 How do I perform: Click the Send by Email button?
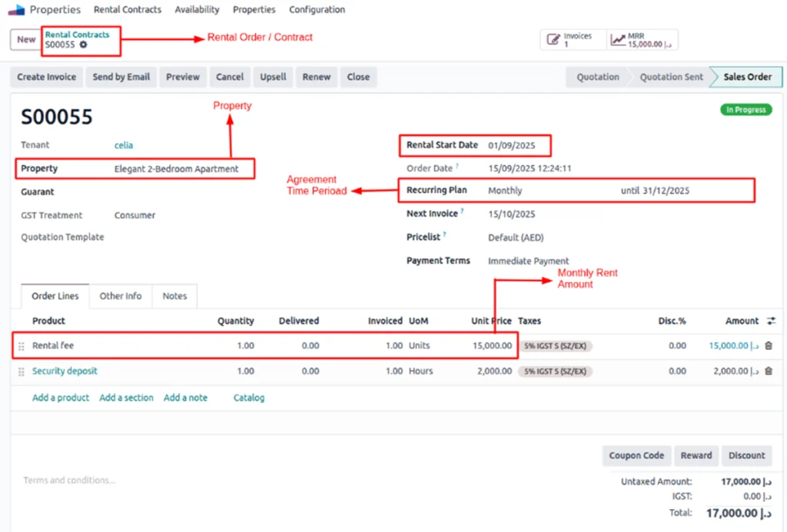pos(121,77)
